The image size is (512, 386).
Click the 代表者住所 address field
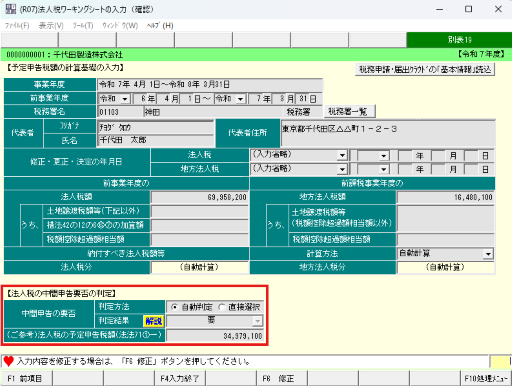388,133
